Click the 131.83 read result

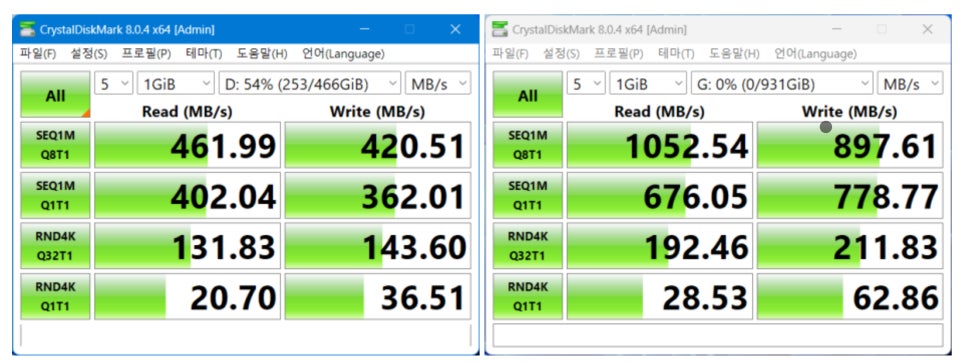click(x=187, y=246)
